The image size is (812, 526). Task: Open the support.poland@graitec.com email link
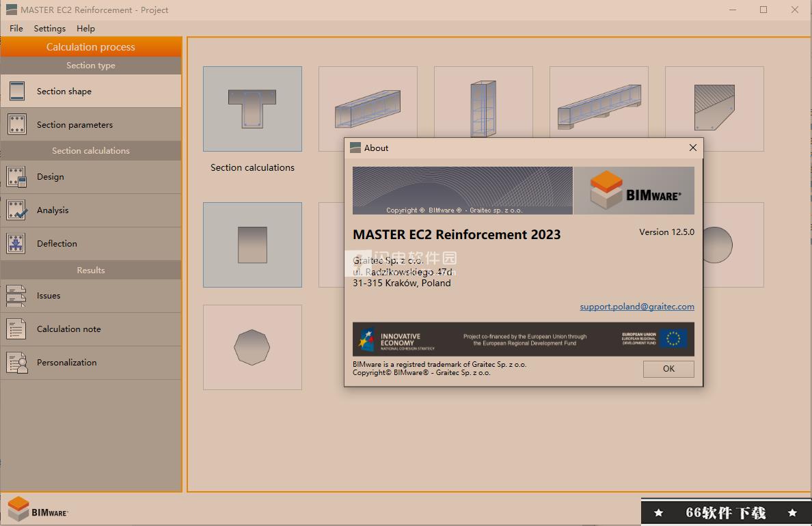(x=637, y=307)
